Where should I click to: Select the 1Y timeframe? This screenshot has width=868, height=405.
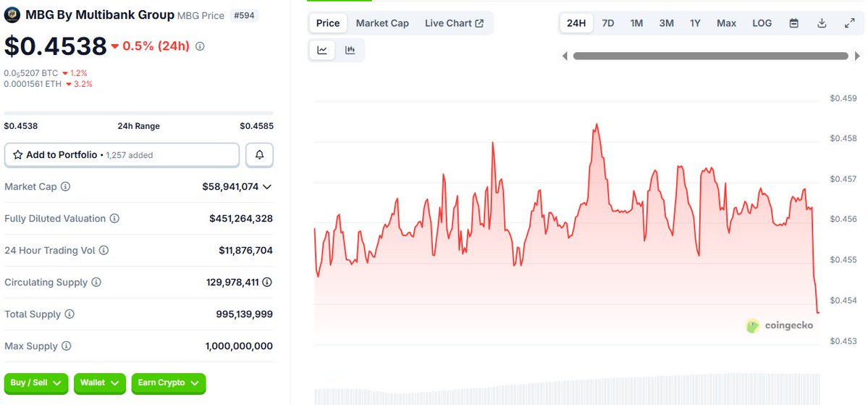[695, 23]
